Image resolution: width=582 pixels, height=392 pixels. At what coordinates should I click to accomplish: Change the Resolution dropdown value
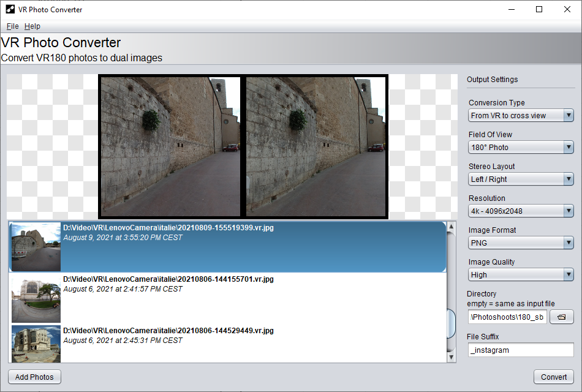[x=521, y=211]
